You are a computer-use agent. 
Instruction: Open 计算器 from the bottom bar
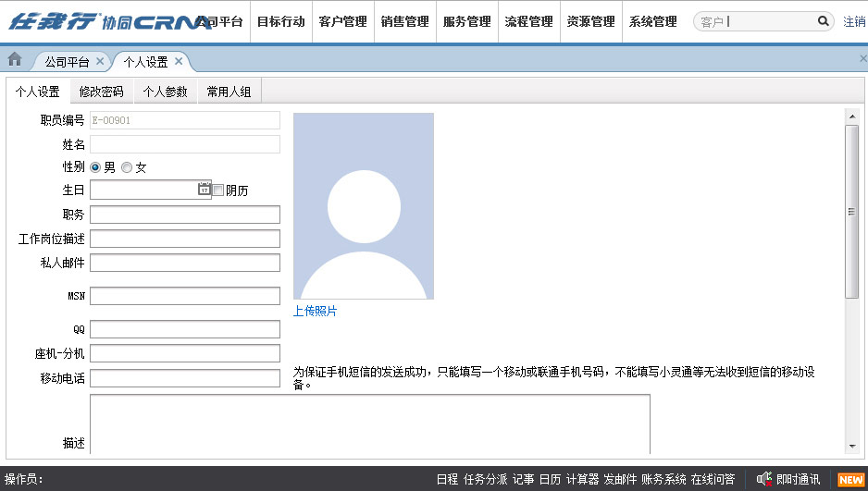tap(582, 479)
